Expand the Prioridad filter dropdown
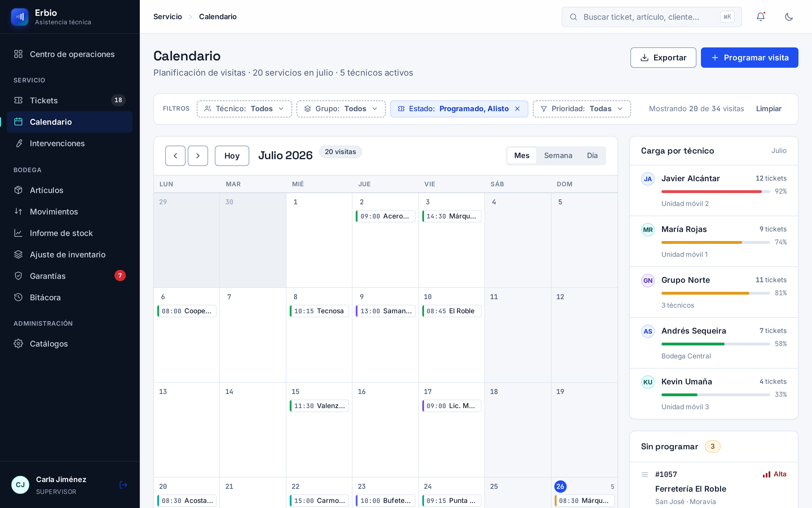Screen dimensions: 812x508 pos(581,109)
